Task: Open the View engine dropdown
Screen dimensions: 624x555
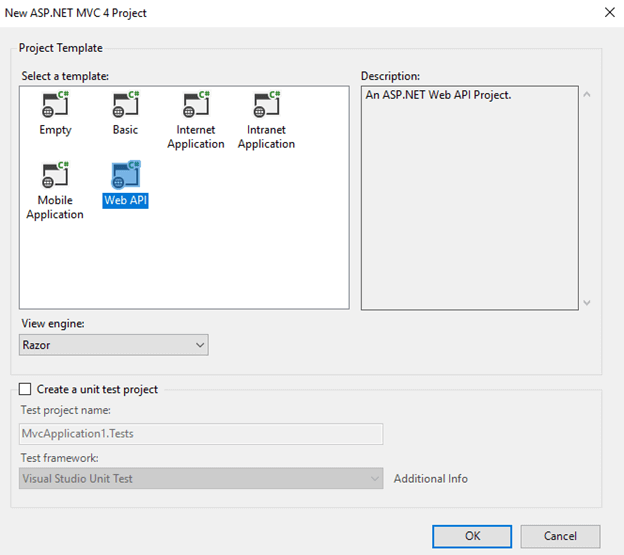Action: tap(114, 344)
